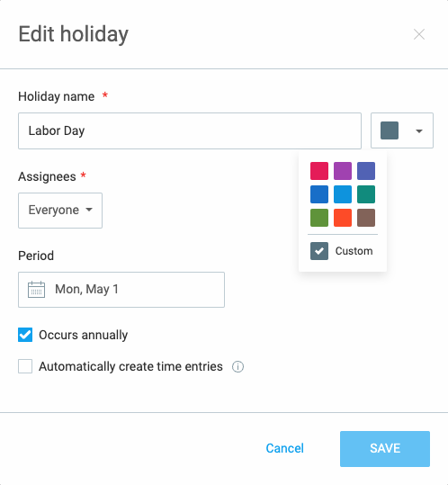448x485 pixels.
Task: Open info tooltip for automatic time entries
Action: point(237,367)
